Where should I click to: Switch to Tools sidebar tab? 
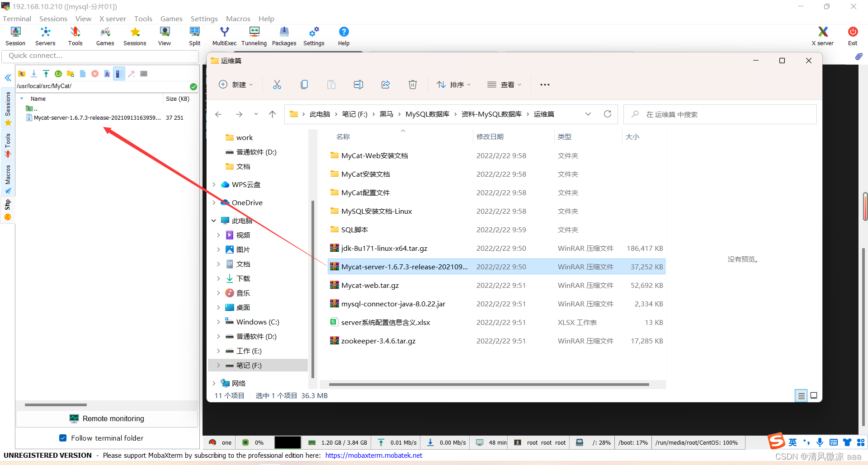(x=8, y=145)
